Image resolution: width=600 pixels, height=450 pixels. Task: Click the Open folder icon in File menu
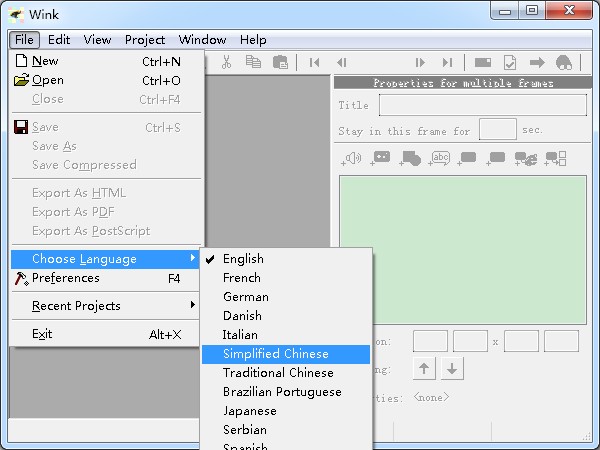tap(21, 80)
